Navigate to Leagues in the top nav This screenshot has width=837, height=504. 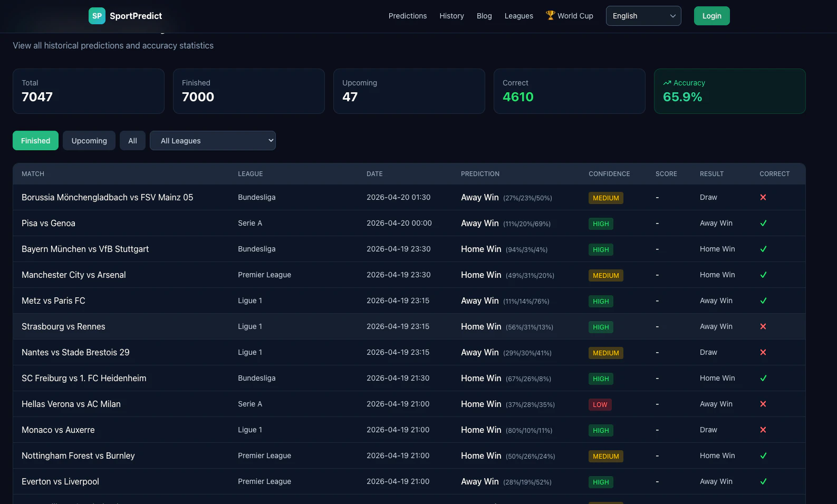point(519,16)
